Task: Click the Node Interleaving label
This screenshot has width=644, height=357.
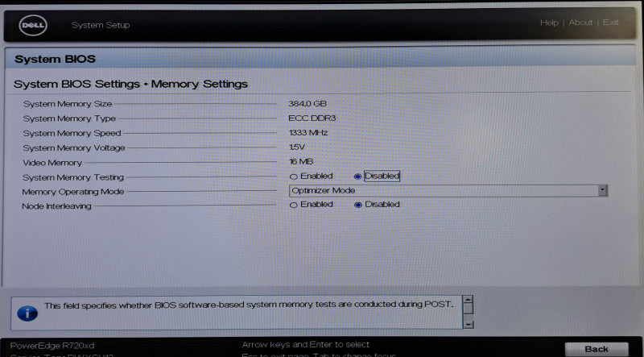Action: [x=56, y=206]
